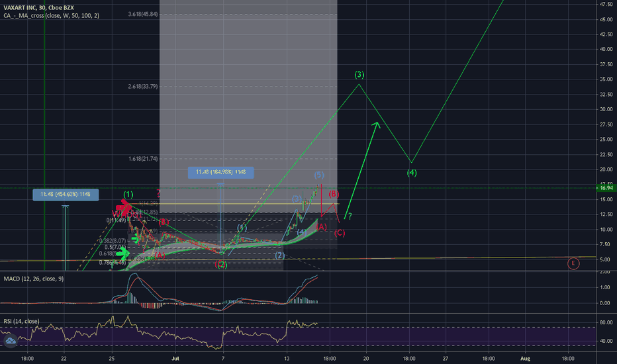Click 5.00 on the price scale
The image size is (617, 364).
coord(606,259)
